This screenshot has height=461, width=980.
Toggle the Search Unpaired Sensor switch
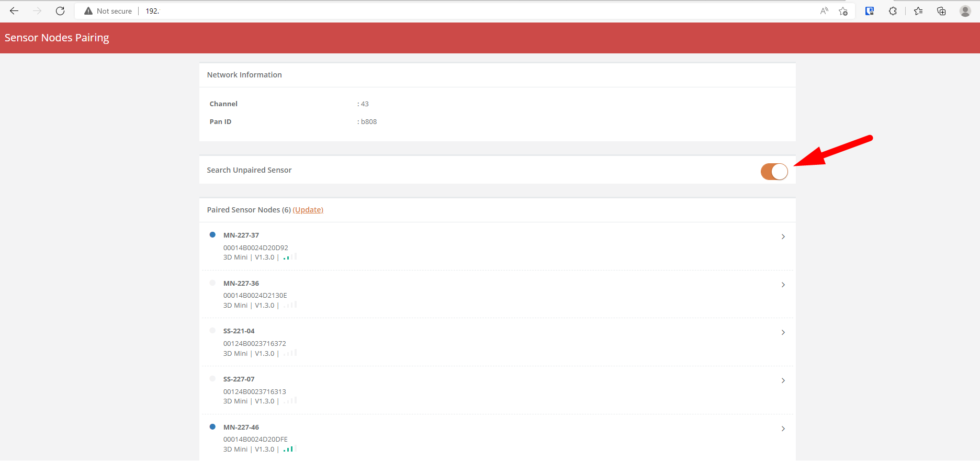774,171
